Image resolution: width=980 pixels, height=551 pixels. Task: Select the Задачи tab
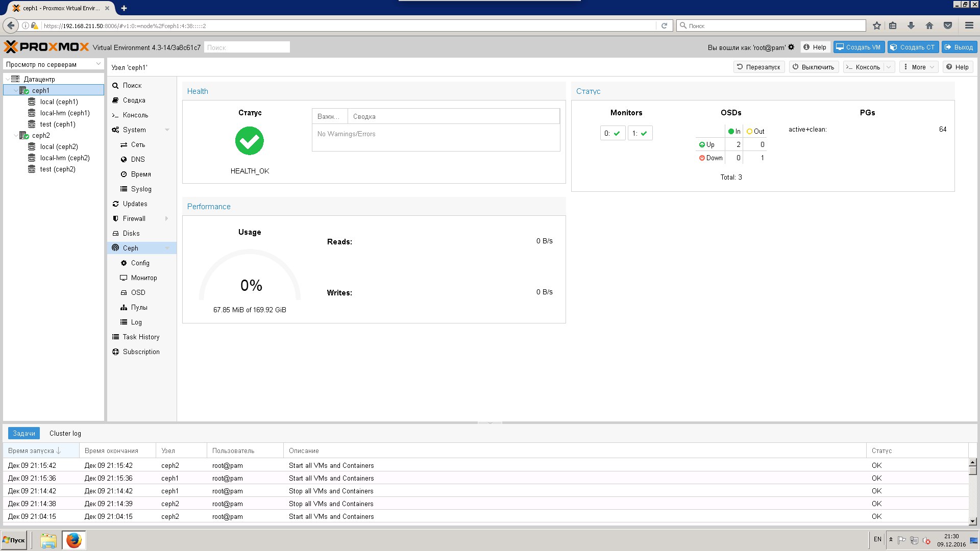tap(24, 433)
